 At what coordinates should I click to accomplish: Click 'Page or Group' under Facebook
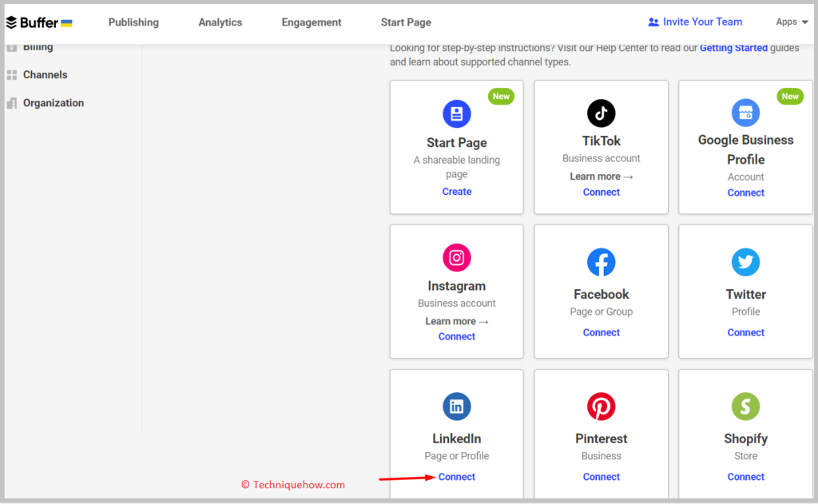tap(601, 312)
